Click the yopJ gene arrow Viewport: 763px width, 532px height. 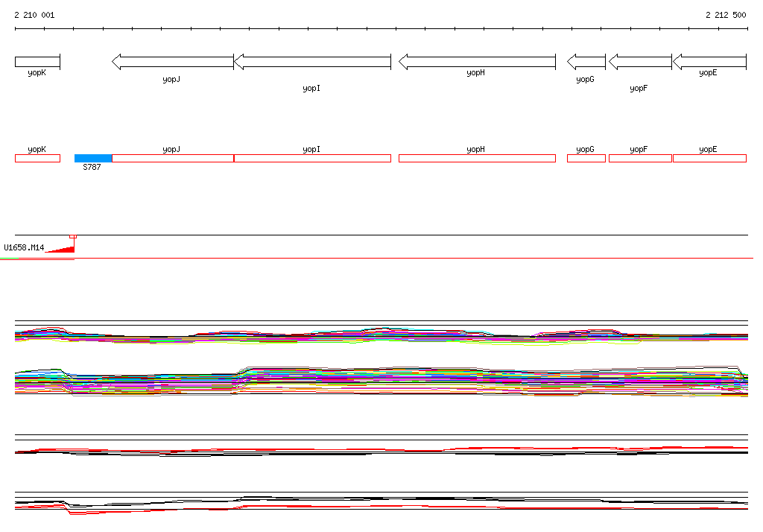coord(173,62)
